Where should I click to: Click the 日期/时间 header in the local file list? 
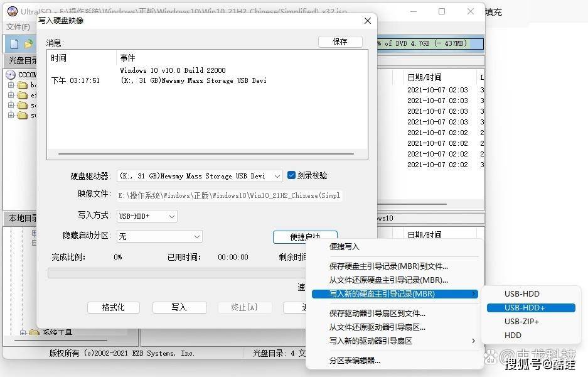point(424,235)
